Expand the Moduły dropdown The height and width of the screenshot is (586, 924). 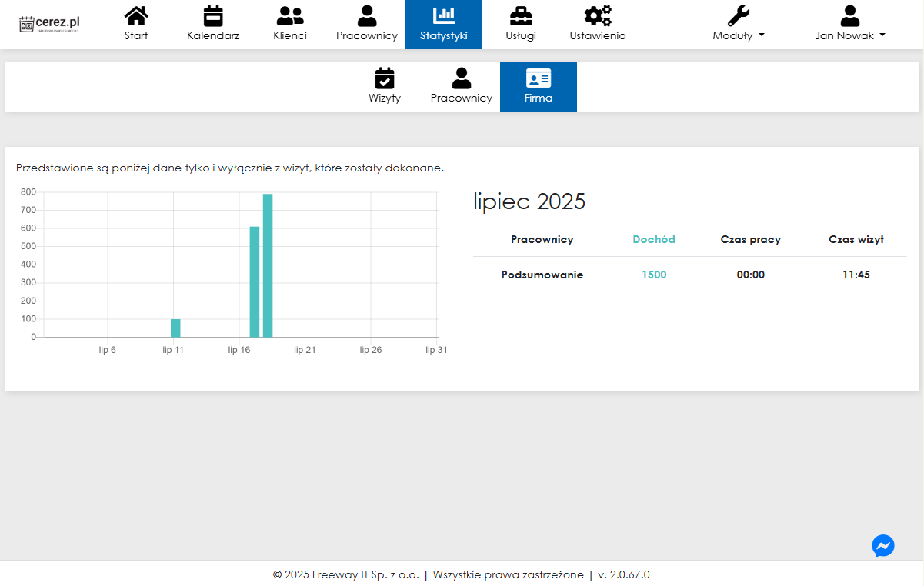tap(739, 24)
